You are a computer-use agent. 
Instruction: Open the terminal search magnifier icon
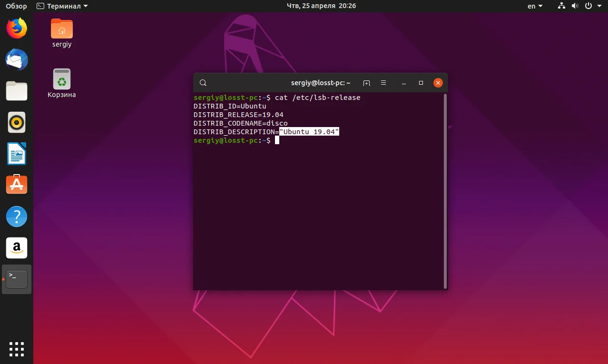click(x=203, y=83)
